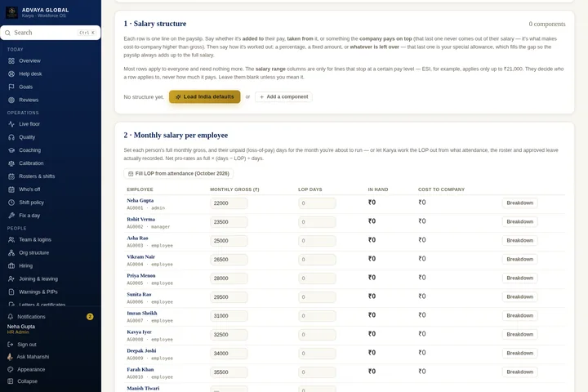The height and width of the screenshot is (392, 588).
Task: Click the Appearance palette icon
Action: 10,369
